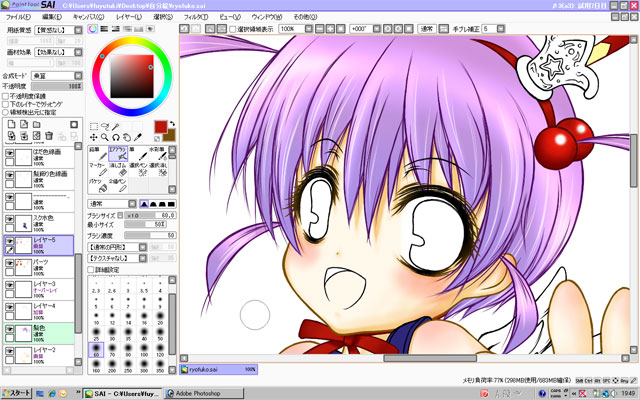Viewport: 640px width, 400px height.
Task: Enable clipping to the layer below checkbox
Action: [x=5, y=104]
